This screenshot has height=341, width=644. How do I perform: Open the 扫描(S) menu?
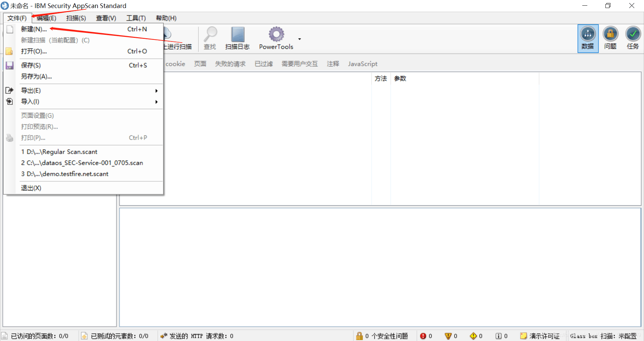pos(76,18)
